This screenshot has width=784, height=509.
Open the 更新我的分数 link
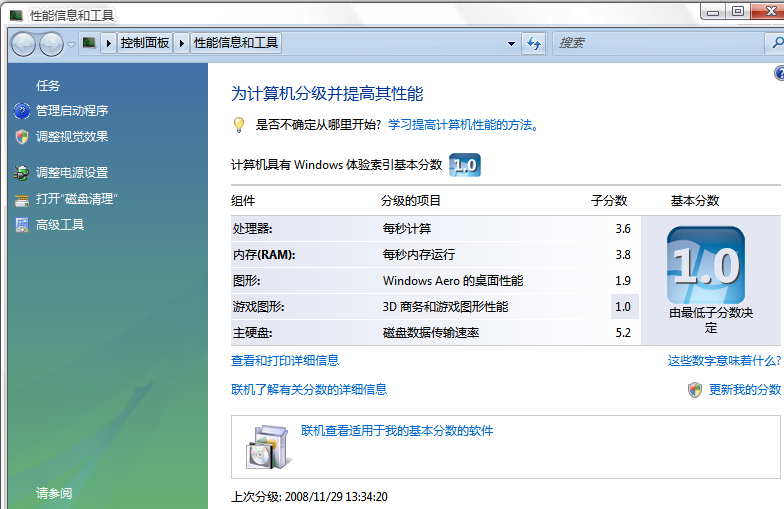[x=744, y=390]
